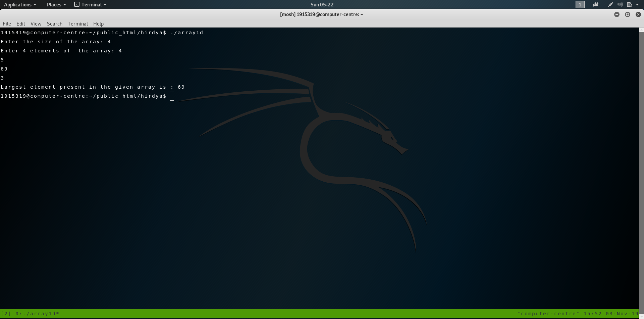This screenshot has height=319, width=644.
Task: Minimize the mosh terminal window
Action: pyautogui.click(x=617, y=14)
